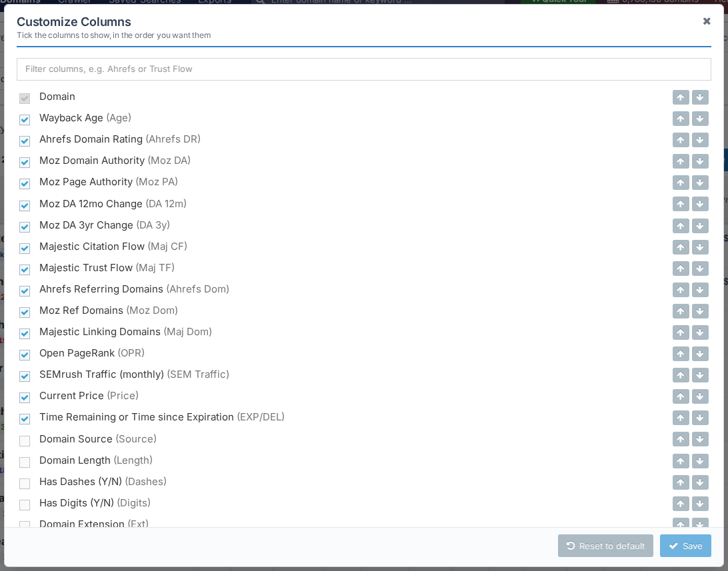Move Moz Page Authority column up
Viewport: 728px width, 571px height.
681,183
